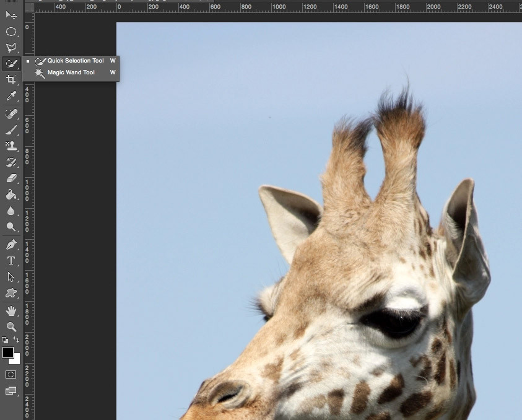Choose Quick Selection Tool from flyout menu
This screenshot has height=420, width=522.
(75, 61)
